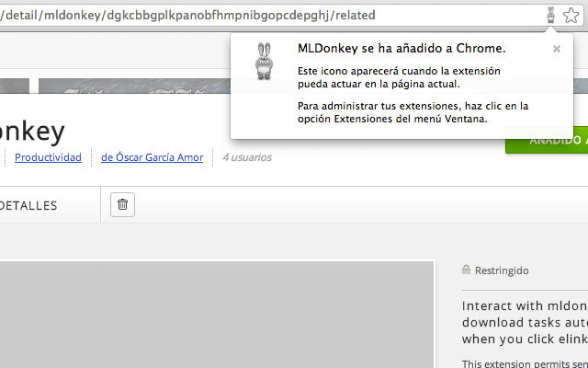Screen dimensions: 588x368
Task: Click the 4 usuarios text
Action: [247, 157]
